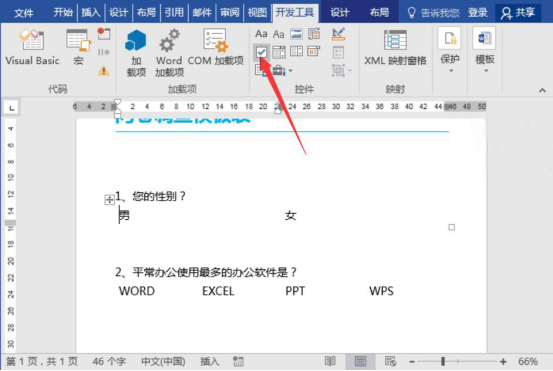Click the text 男 in the table
The width and height of the screenshot is (553, 371).
click(x=124, y=215)
